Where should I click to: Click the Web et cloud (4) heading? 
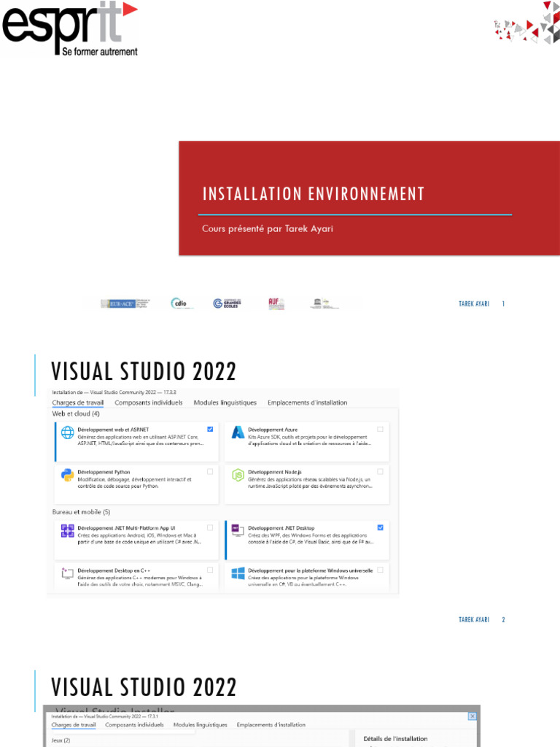(76, 414)
